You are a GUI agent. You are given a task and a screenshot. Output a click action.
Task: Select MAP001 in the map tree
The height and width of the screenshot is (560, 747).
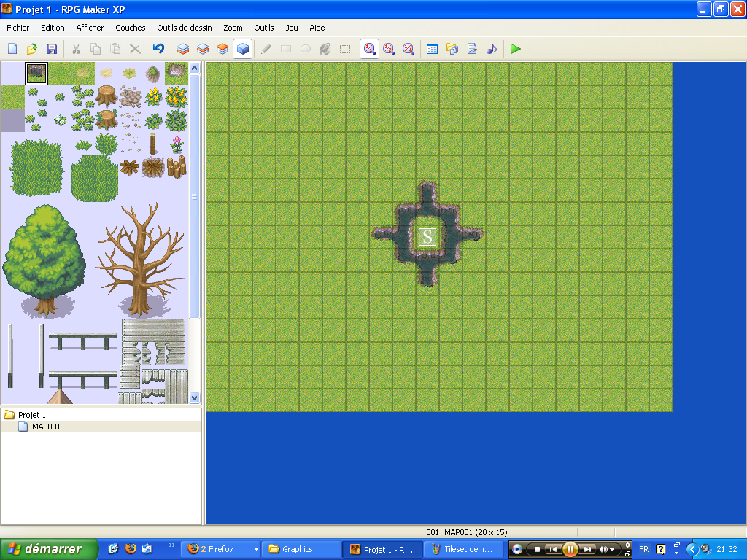tap(46, 427)
